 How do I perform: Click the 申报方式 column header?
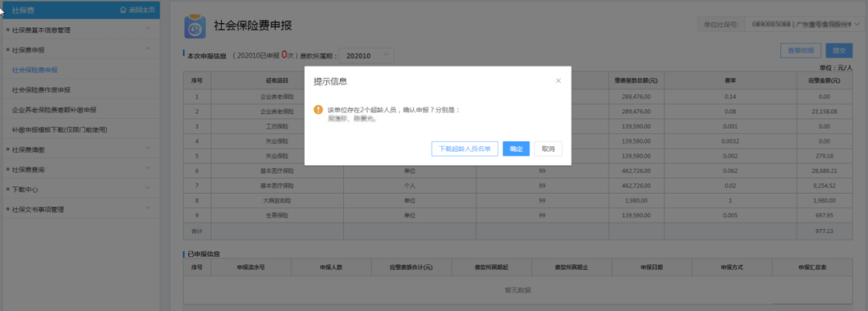(x=732, y=267)
